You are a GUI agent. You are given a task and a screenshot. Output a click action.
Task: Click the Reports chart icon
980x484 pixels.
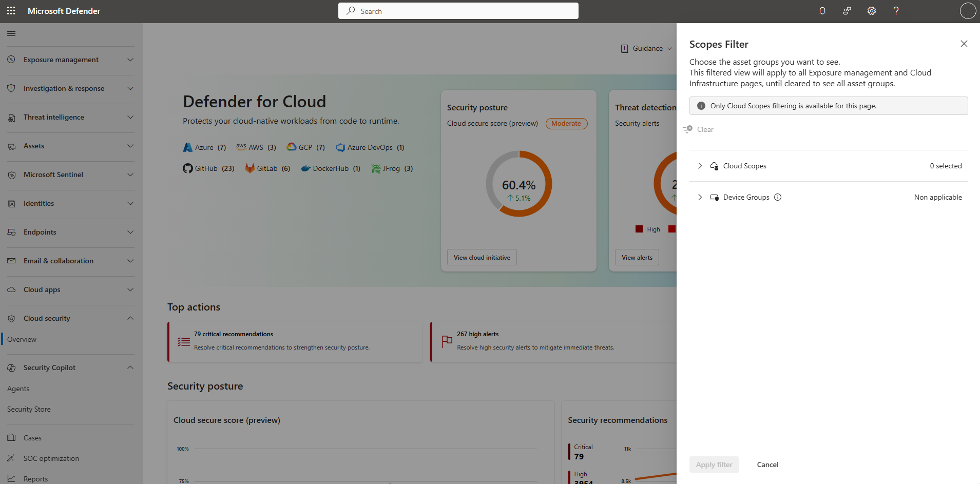[11, 479]
